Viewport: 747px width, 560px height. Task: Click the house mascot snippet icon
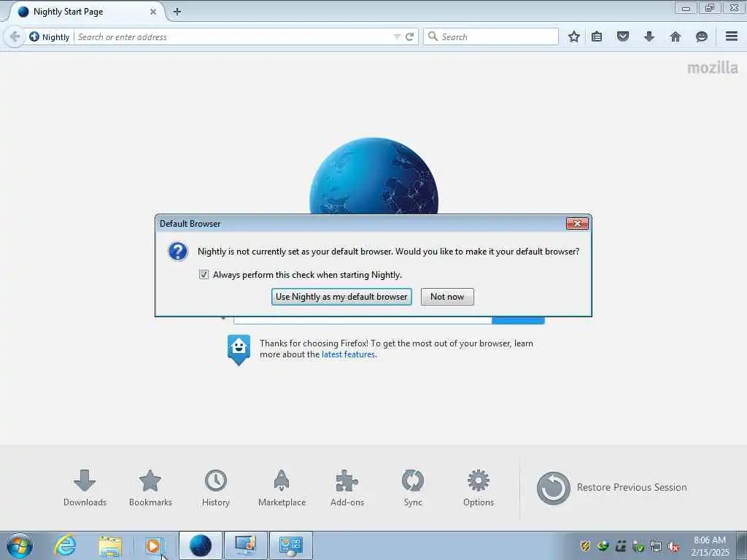pos(239,349)
